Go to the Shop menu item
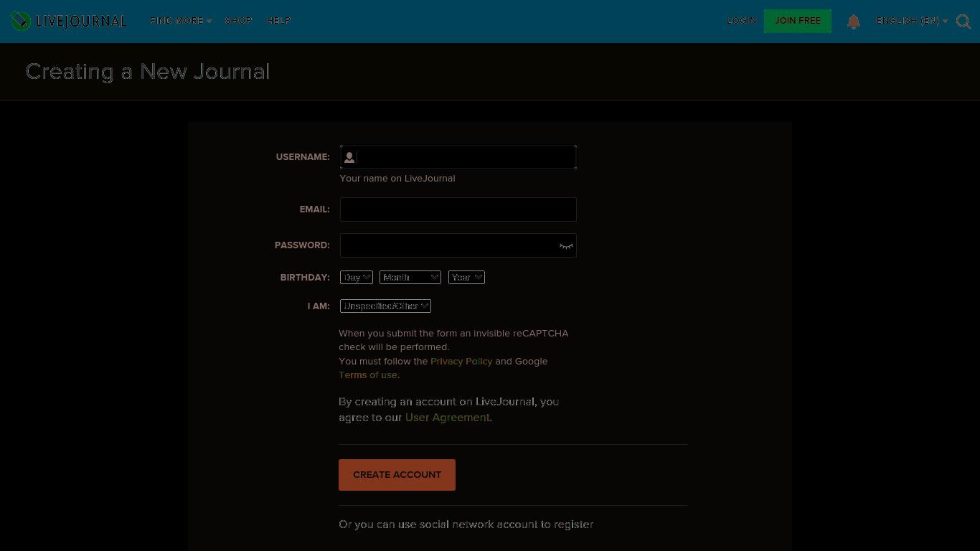980x551 pixels. point(239,21)
